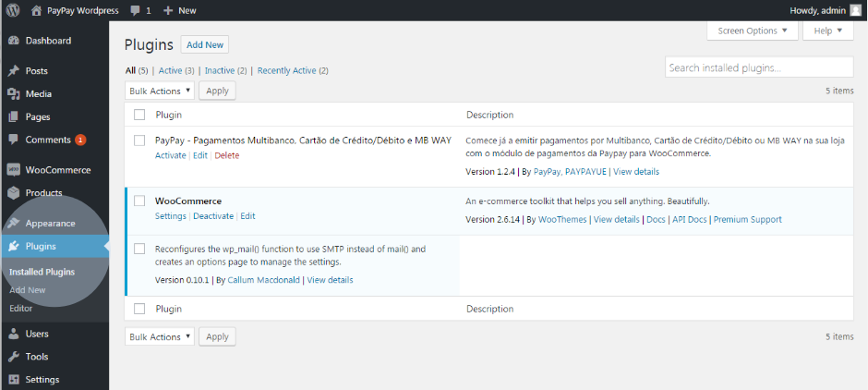The width and height of the screenshot is (868, 390).
Task: Click the Users person icon
Action: [x=14, y=334]
